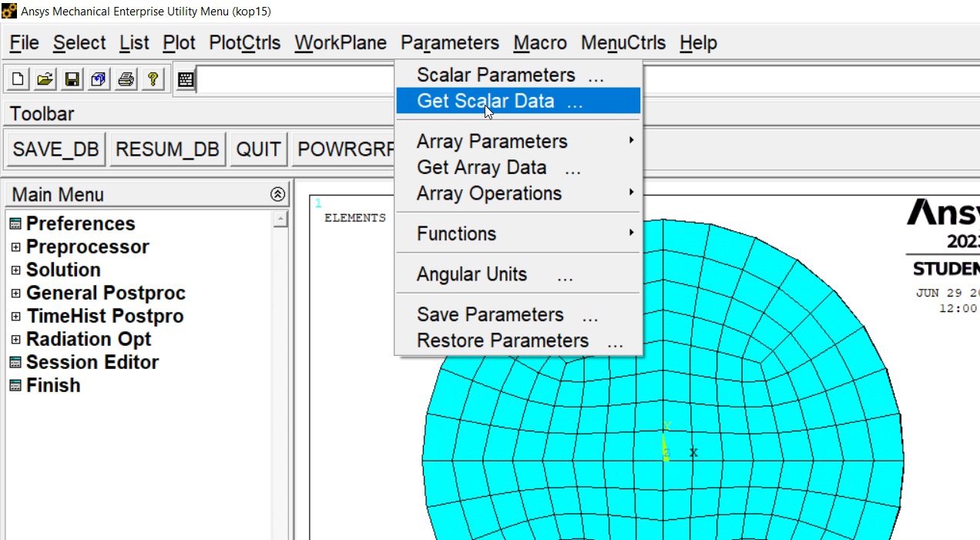Choose Get Scalar Data entry
980x540 pixels.
[x=519, y=101]
